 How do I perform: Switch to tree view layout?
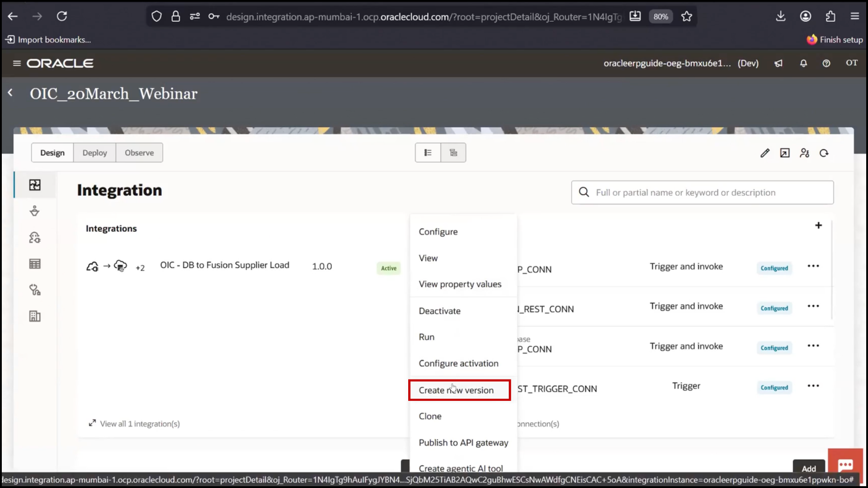click(x=453, y=153)
